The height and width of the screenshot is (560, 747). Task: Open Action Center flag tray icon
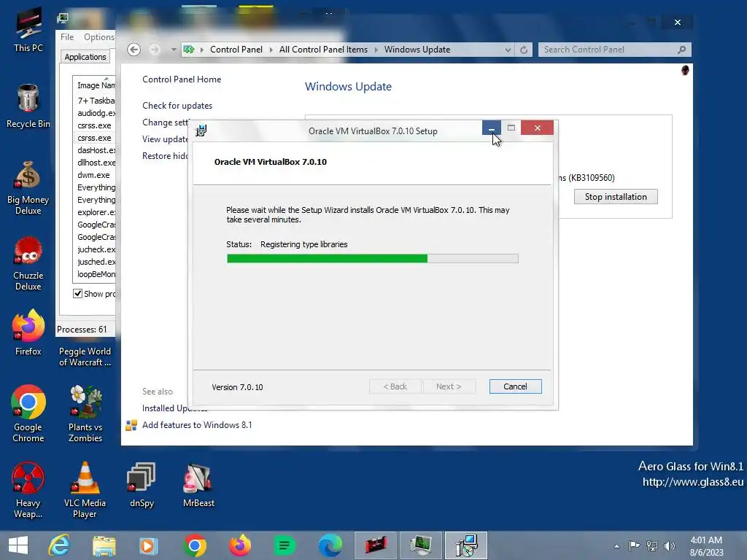(x=634, y=546)
